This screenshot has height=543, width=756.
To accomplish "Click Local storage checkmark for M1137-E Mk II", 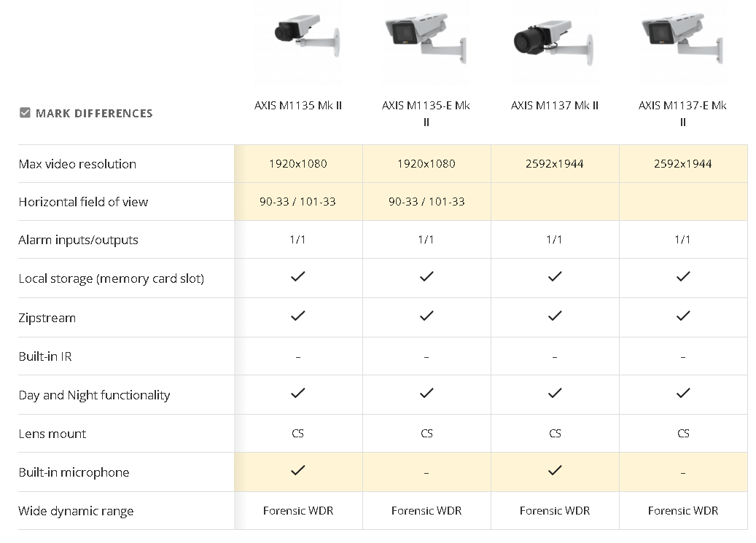I will [x=683, y=277].
